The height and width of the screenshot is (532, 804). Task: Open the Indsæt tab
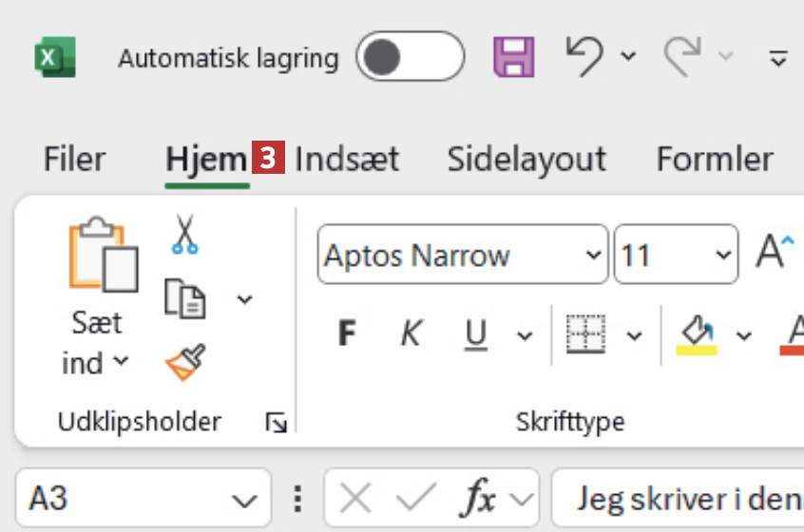347,159
